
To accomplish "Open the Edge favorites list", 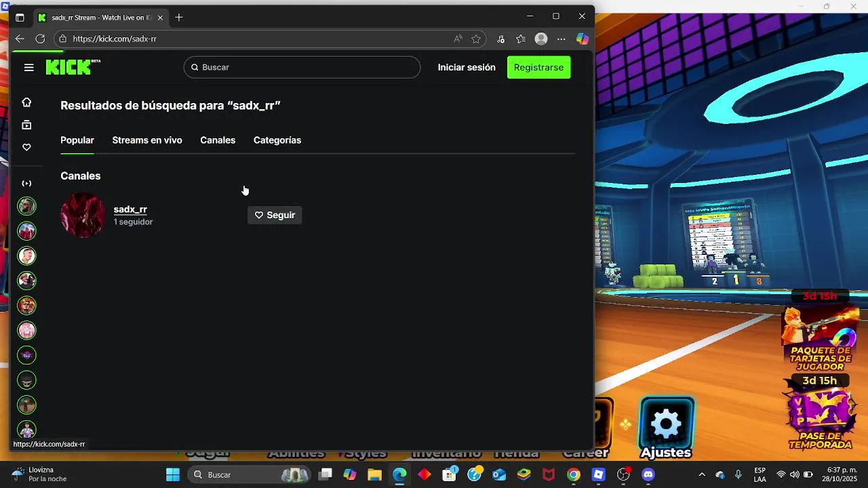I will tap(521, 39).
